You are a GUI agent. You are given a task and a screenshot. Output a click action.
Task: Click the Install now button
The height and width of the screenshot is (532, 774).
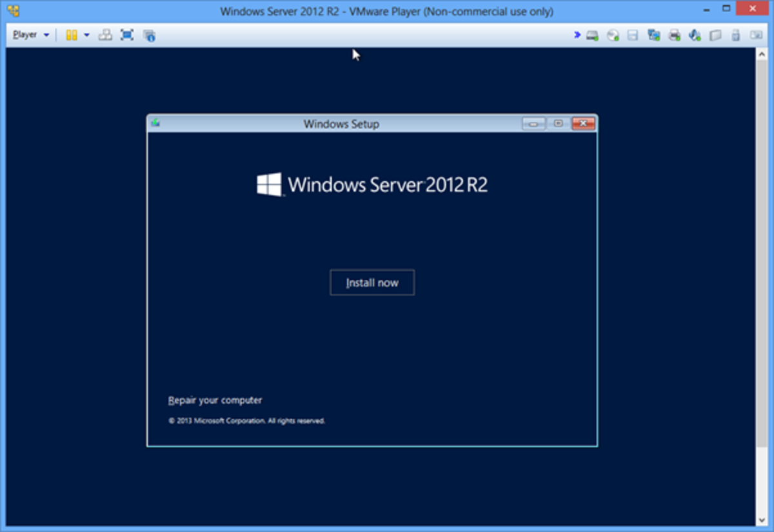[x=372, y=282]
